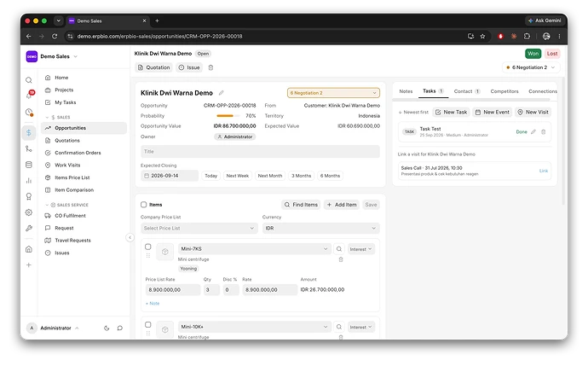Viewport: 588px width, 366px height.
Task: Open the branch workflow icon in rail
Action: coord(29,148)
